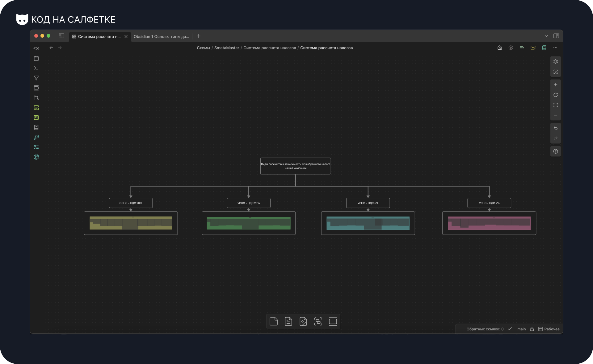This screenshot has width=593, height=364.
Task: Toggle snap-to-objects canvas option
Action: pos(555,72)
